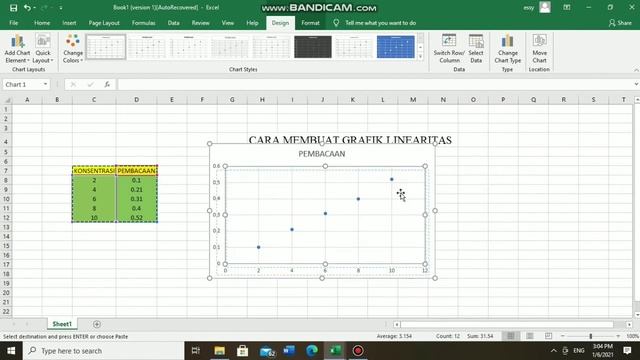Open the Formulas tab
Viewport: 640px width, 360px height.
[x=143, y=23]
